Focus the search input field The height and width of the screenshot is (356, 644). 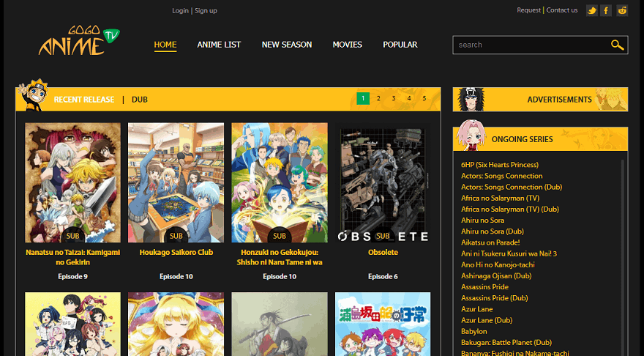[x=531, y=45]
